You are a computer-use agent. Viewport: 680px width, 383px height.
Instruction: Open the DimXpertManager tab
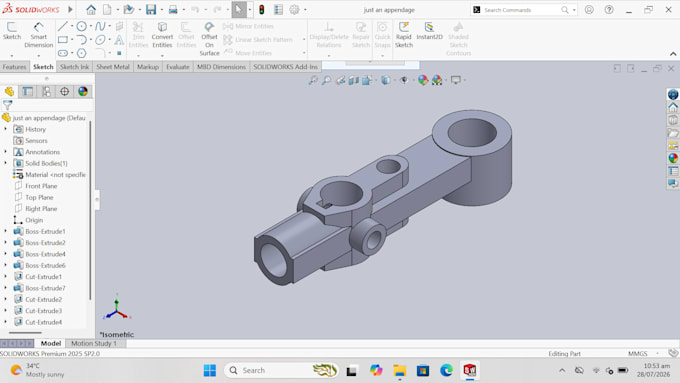tap(65, 92)
